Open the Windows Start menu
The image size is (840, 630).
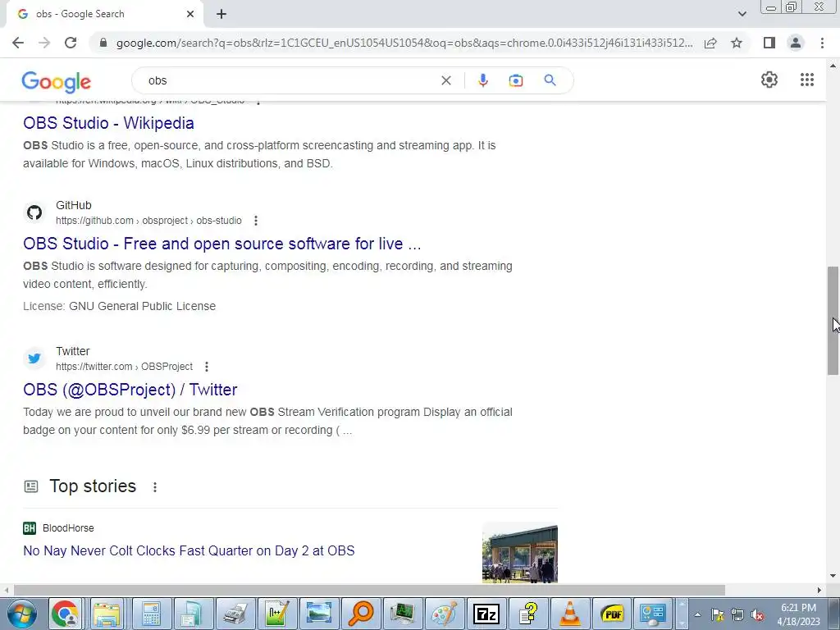click(x=21, y=614)
